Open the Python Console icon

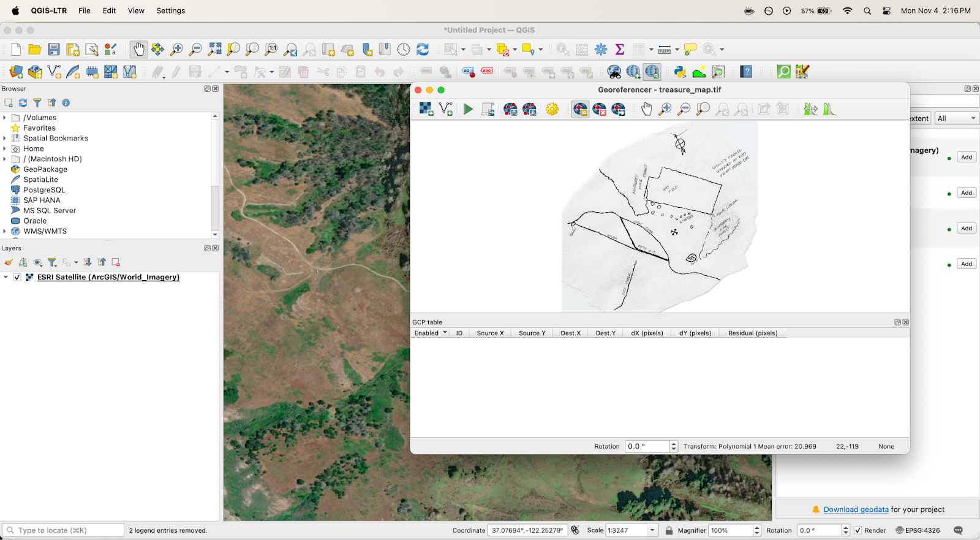pos(680,72)
